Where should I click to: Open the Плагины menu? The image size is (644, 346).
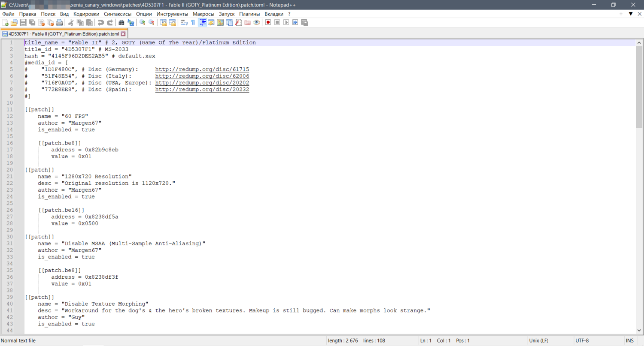pos(249,14)
